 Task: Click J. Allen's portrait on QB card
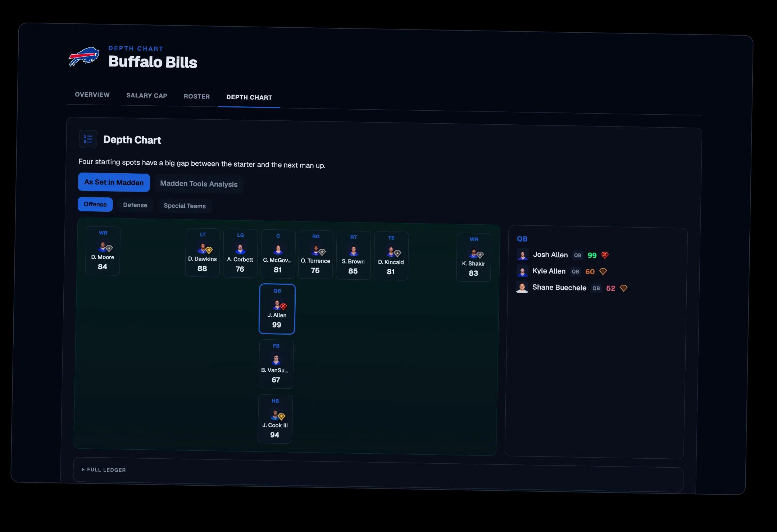(277, 305)
